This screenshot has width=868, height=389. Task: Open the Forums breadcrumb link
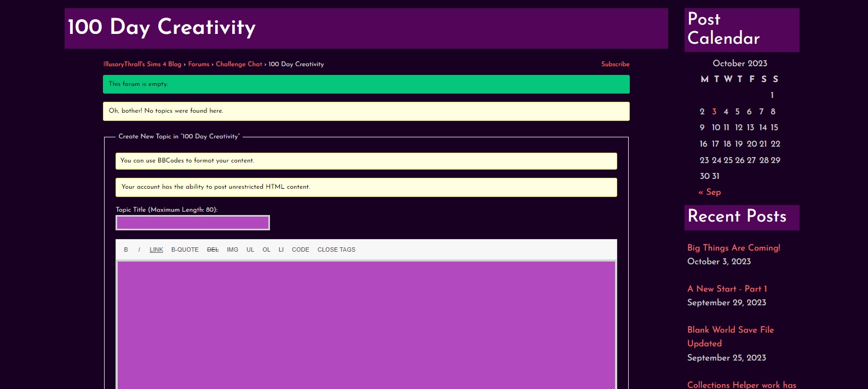click(x=199, y=64)
